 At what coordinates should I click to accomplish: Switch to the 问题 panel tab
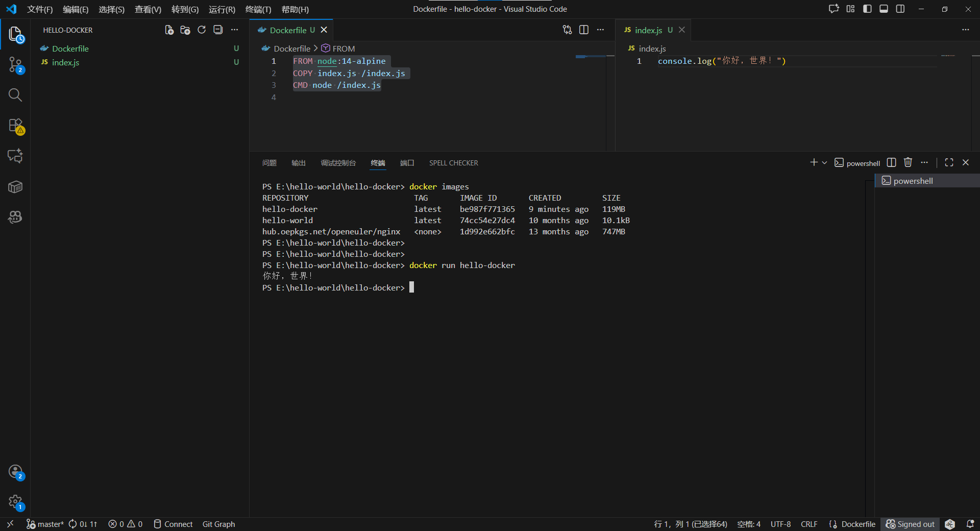point(269,163)
